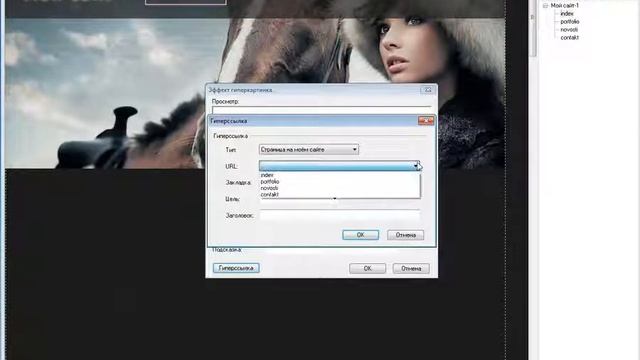Choose novosti from the URL list

tap(269, 188)
